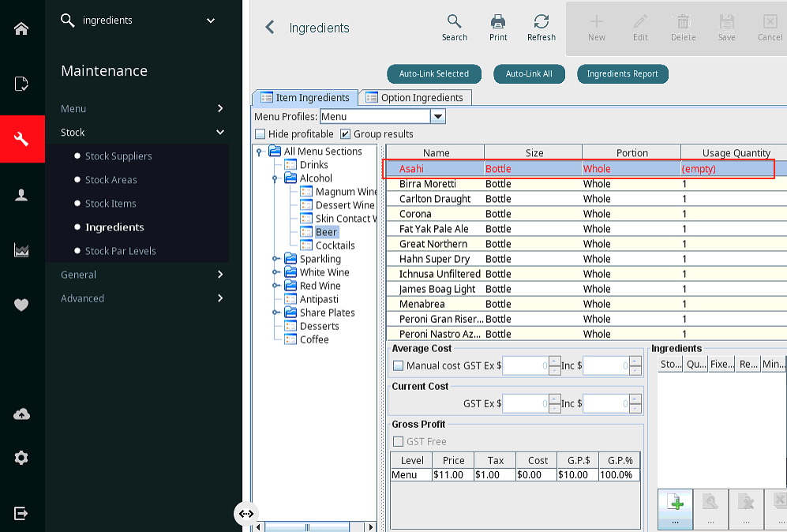This screenshot has width=787, height=532.
Task: Increase Current Cost GST Ex stepper
Action: point(555,399)
